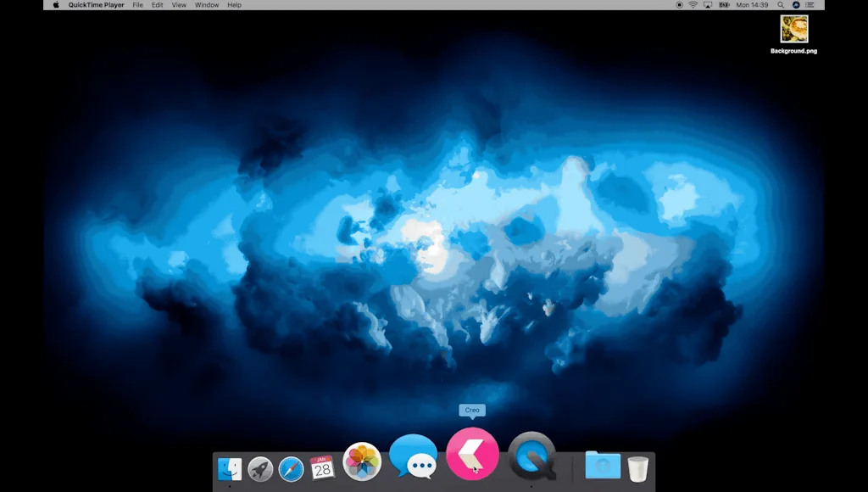This screenshot has height=492, width=868.
Task: Open Calendar showing January 28
Action: click(x=321, y=467)
